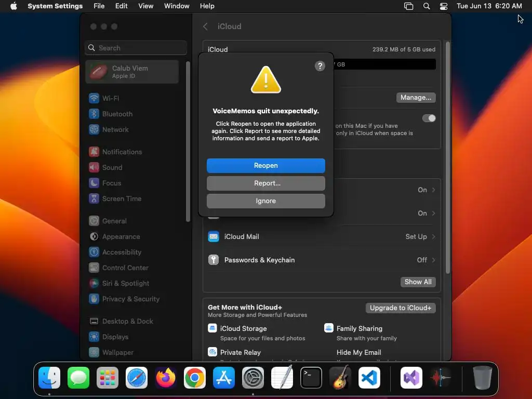Open Terminal from the Dock

pyautogui.click(x=311, y=378)
